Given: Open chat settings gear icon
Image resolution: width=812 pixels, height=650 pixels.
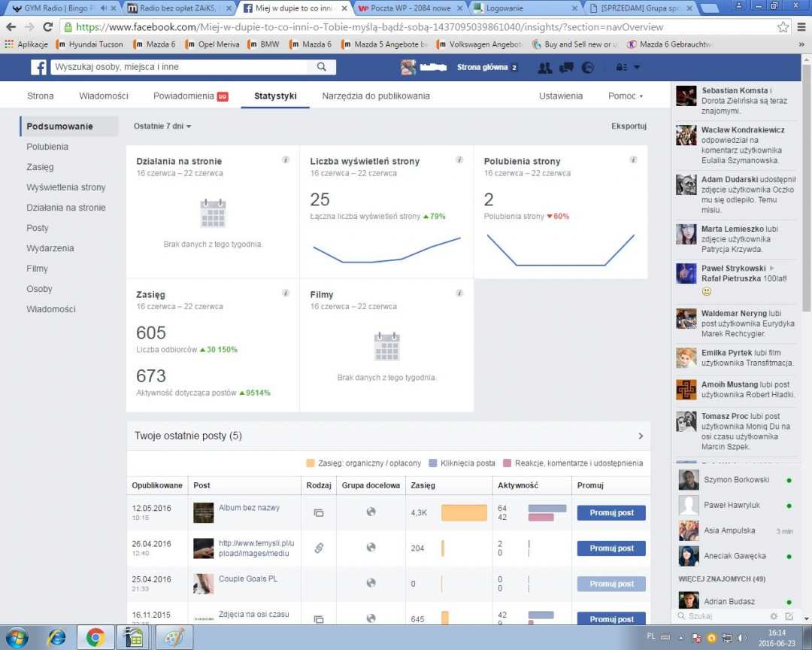Looking at the screenshot, I should (x=774, y=616).
